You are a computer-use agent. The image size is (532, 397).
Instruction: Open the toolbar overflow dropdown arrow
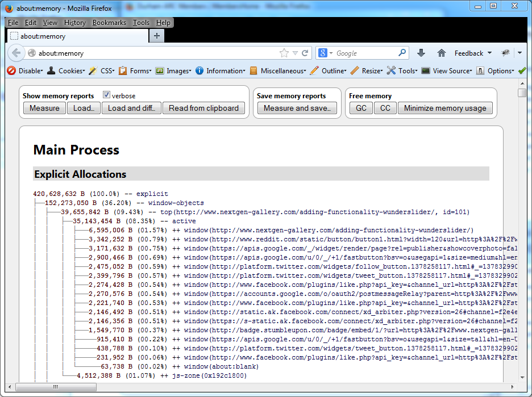coord(520,53)
